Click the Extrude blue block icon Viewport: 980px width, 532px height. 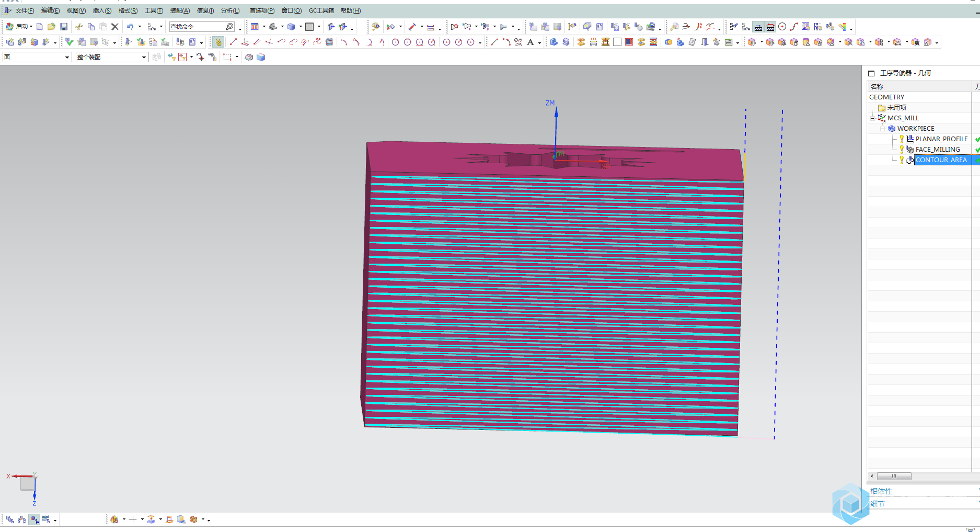pos(554,42)
